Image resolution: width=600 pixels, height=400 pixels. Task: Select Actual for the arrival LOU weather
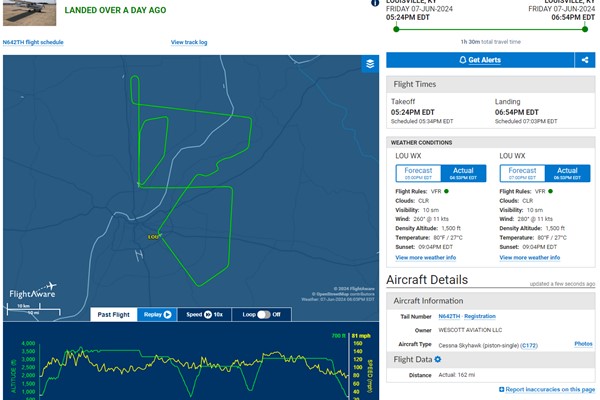567,173
